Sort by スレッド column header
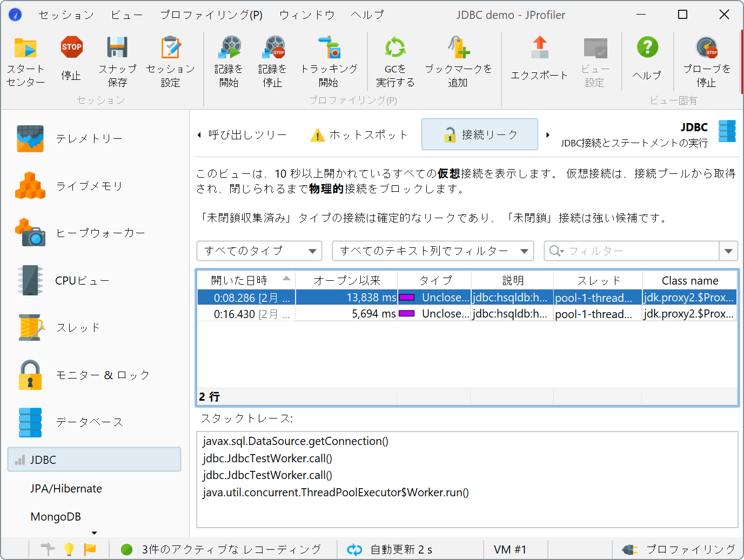This screenshot has width=744, height=560. point(598,280)
